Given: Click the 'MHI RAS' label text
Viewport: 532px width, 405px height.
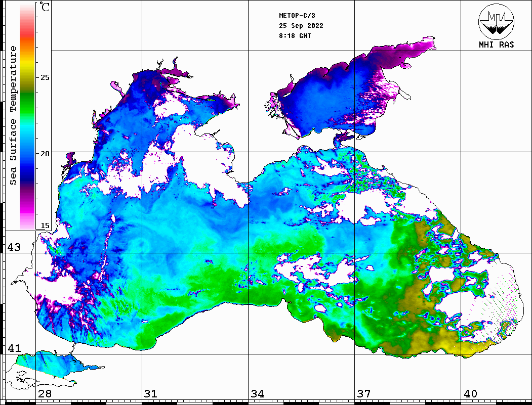Looking at the screenshot, I should [x=496, y=44].
